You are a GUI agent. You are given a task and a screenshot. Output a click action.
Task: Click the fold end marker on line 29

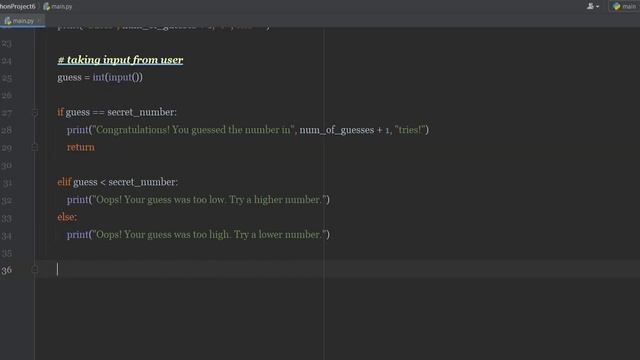point(35,147)
